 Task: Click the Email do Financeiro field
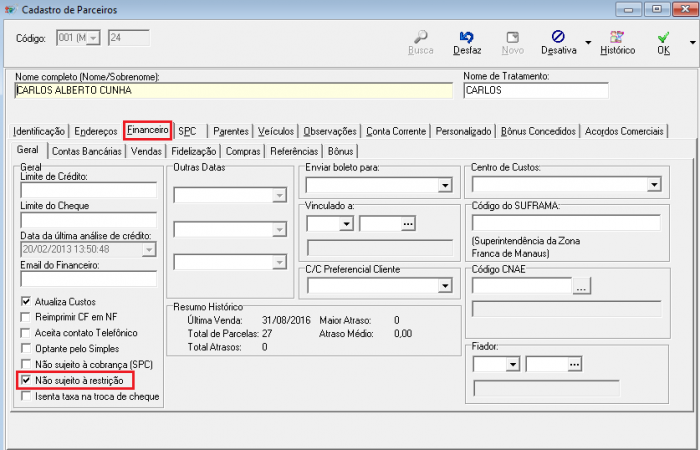(x=89, y=279)
